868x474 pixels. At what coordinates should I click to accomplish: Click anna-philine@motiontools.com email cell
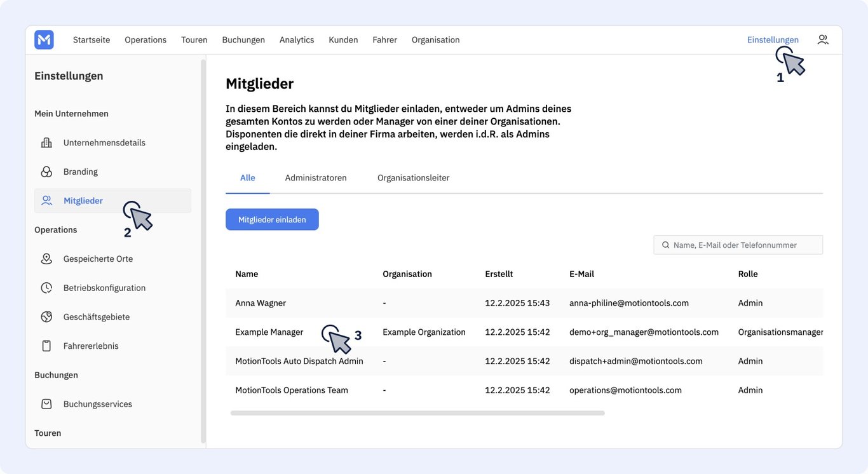click(629, 303)
